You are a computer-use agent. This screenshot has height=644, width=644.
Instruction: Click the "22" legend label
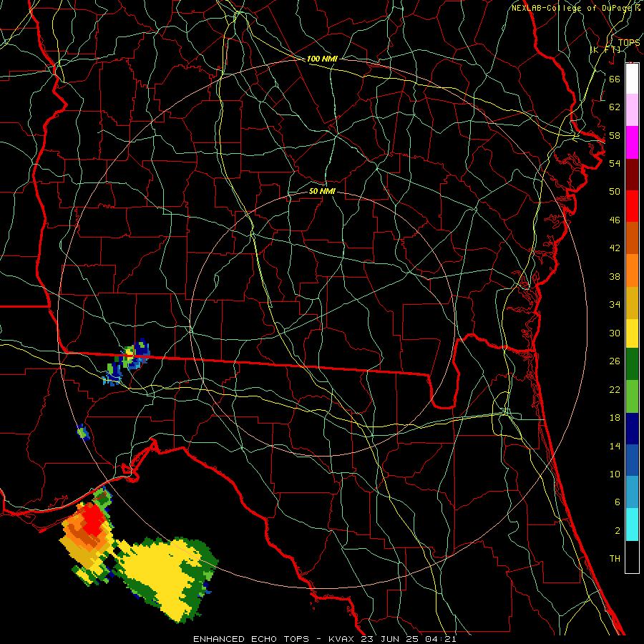pos(615,390)
